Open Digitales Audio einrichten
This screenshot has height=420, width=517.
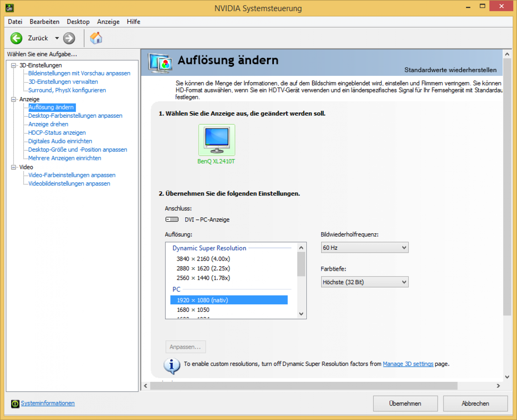[60, 141]
